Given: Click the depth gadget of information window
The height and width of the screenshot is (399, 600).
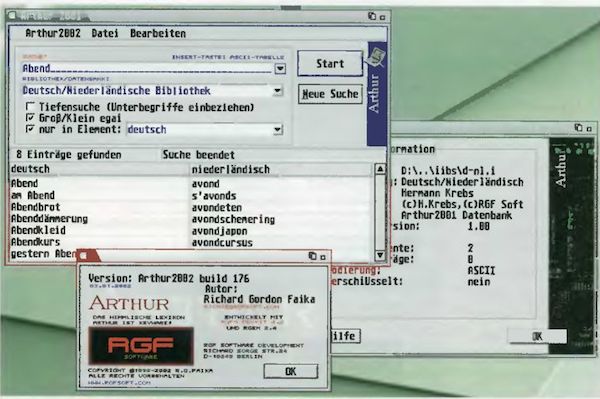Looking at the screenshot, I should click(578, 128).
